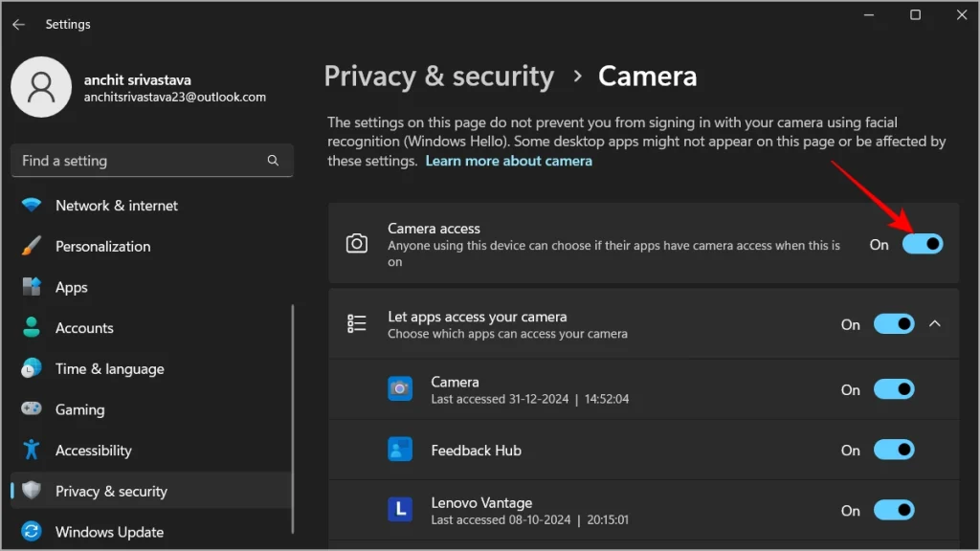Select Time & language category
This screenshot has width=980, height=551.
coord(150,368)
